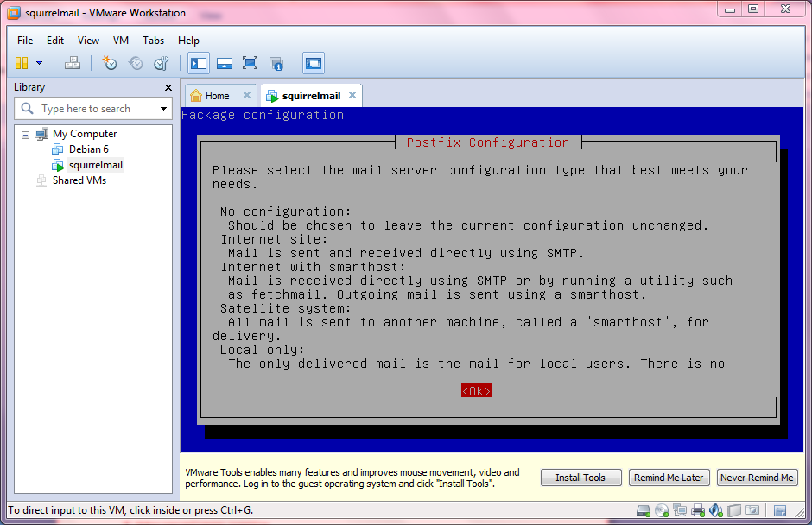Open the library search dropdown arrow
This screenshot has height=525, width=812.
pos(163,109)
